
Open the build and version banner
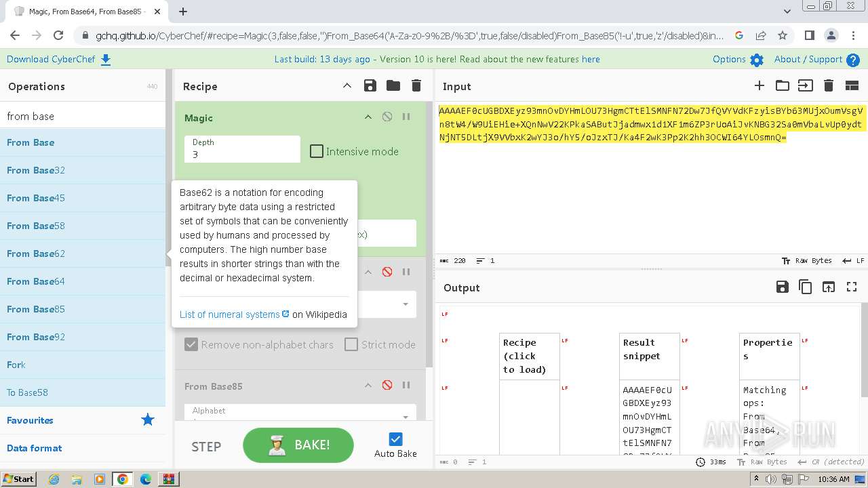pos(437,59)
